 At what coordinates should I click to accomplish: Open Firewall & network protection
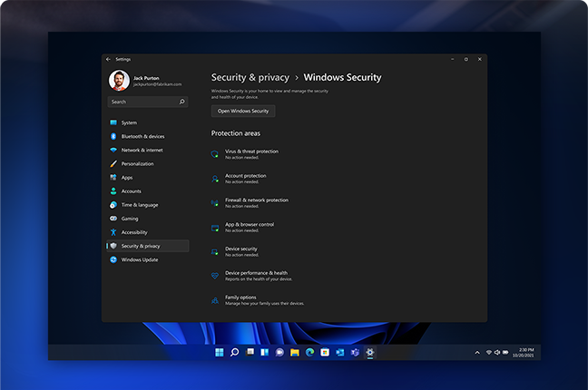250,203
